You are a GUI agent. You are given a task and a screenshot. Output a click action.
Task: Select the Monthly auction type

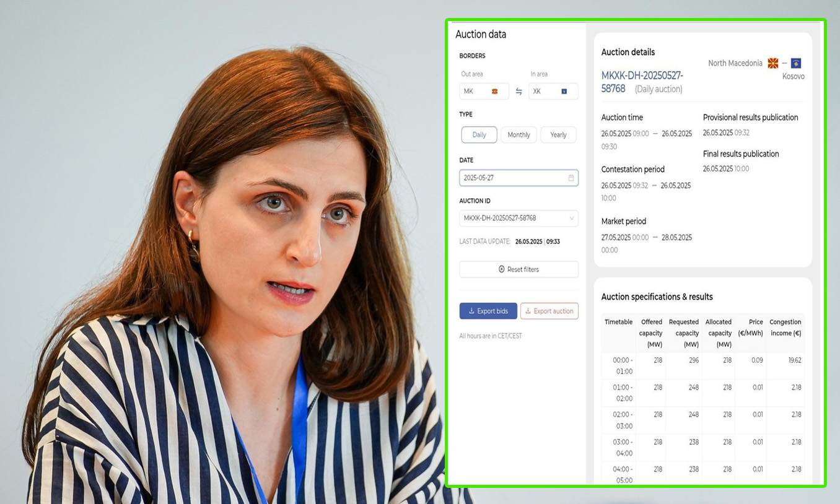click(518, 135)
